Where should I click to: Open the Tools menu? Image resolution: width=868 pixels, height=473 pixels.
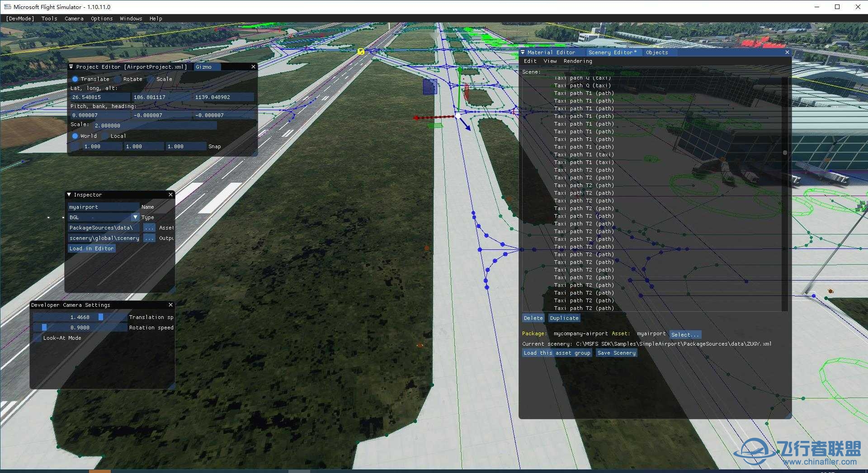pos(49,19)
